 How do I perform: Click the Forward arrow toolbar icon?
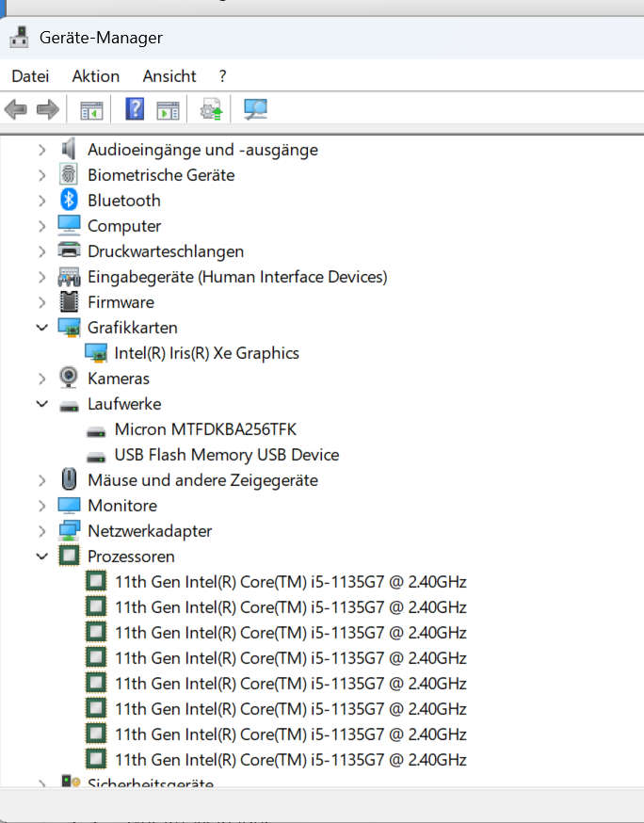(48, 109)
